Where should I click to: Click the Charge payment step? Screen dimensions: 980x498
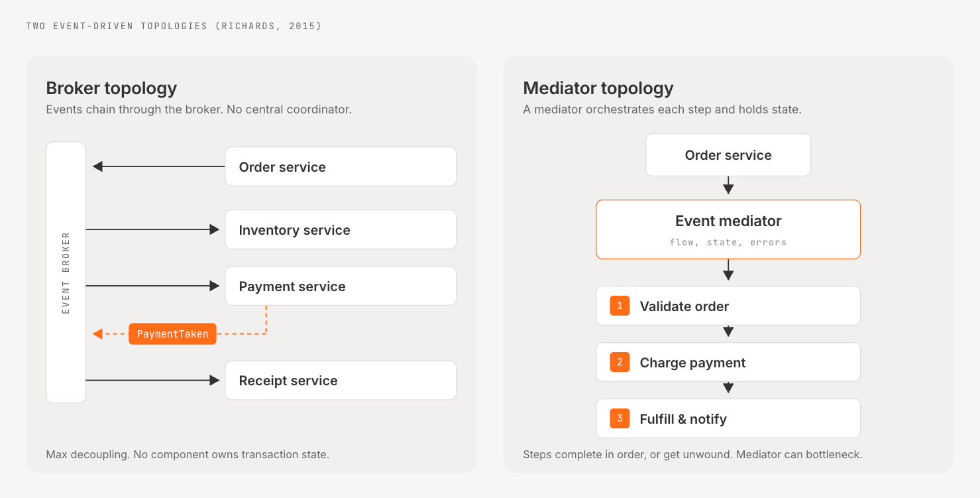pos(728,362)
